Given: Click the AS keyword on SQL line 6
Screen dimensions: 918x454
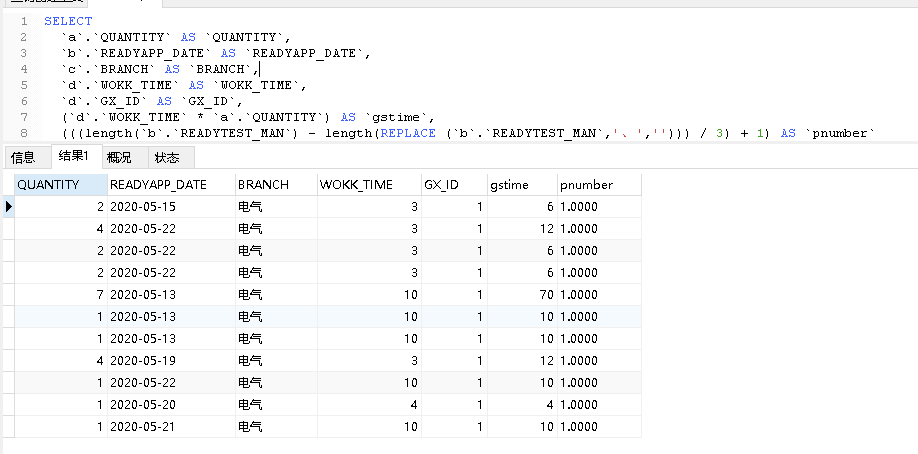Looking at the screenshot, I should [164, 101].
